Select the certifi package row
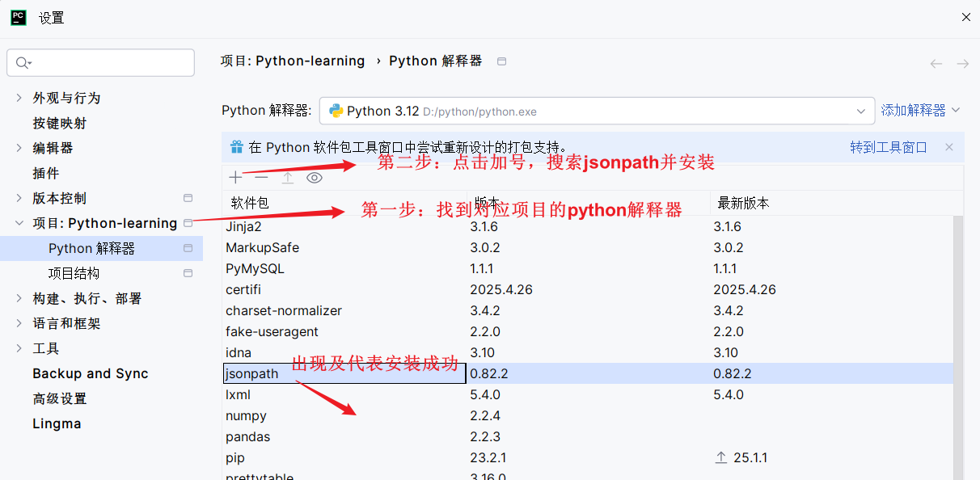Screen dimensions: 980x480 tap(588, 289)
